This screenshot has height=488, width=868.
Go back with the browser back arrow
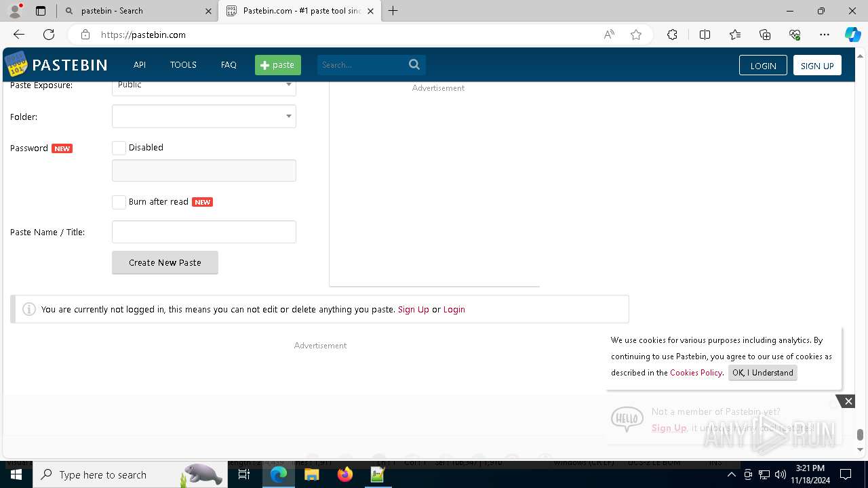coord(19,35)
